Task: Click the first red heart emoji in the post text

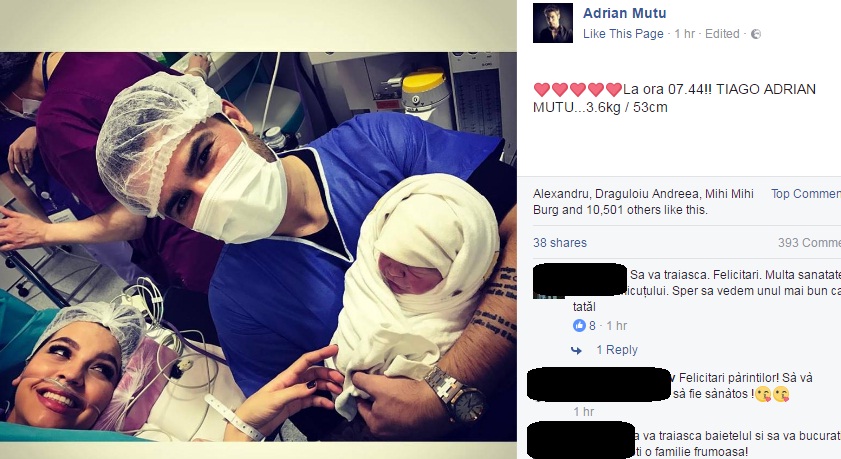Action: pyautogui.click(x=542, y=90)
